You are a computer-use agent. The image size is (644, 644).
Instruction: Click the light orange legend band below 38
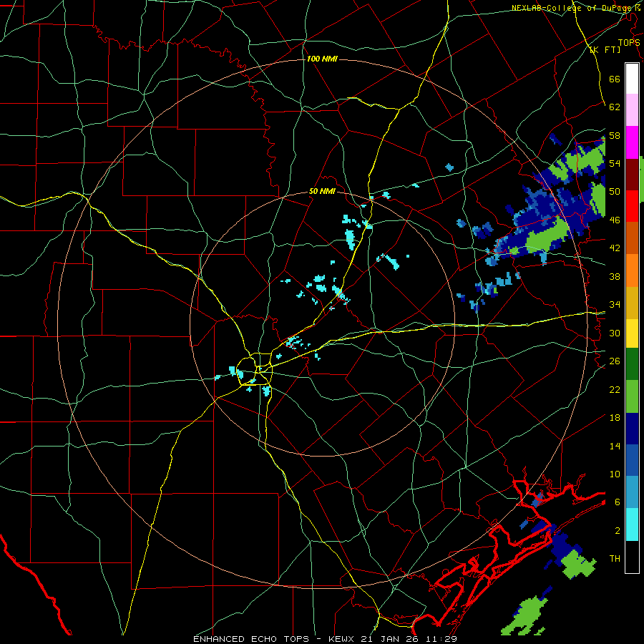(x=632, y=270)
